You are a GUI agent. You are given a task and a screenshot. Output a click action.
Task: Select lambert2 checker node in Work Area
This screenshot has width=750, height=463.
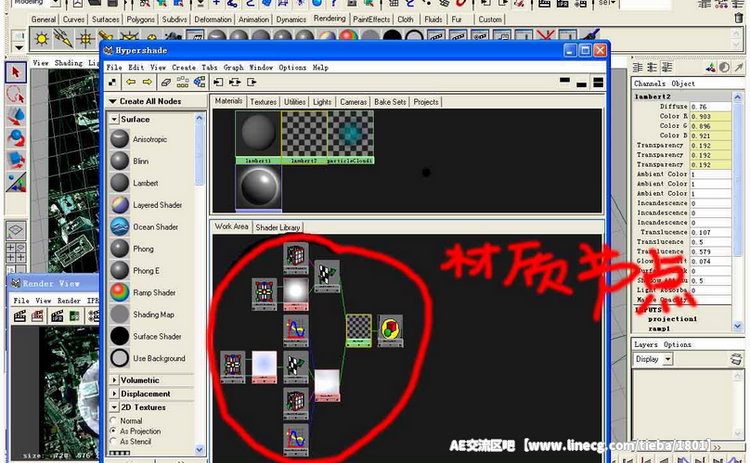click(x=359, y=331)
